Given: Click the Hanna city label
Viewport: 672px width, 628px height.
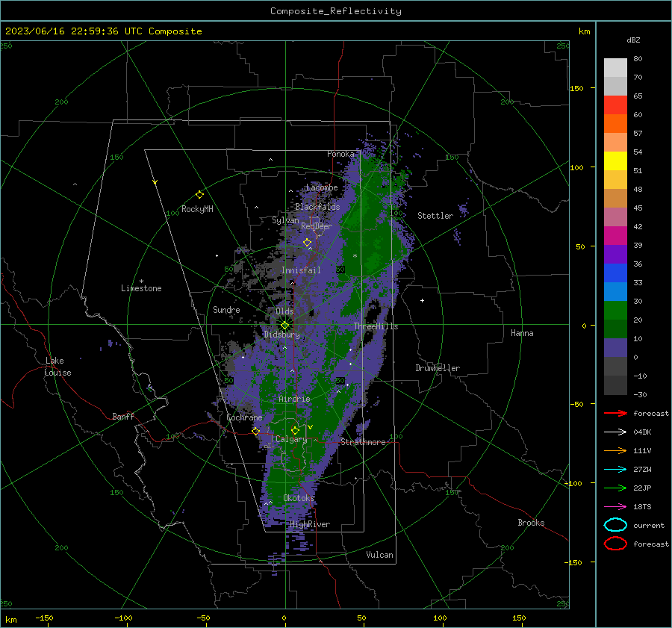Looking at the screenshot, I should [522, 333].
